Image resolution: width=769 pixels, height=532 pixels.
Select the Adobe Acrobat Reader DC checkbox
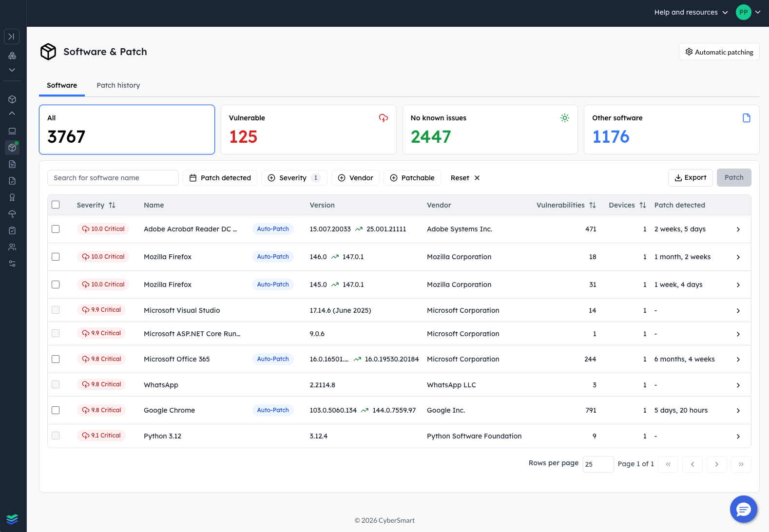click(56, 229)
